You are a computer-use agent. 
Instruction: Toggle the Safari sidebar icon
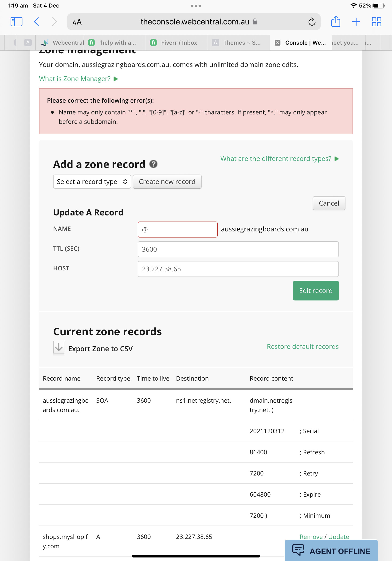(16, 22)
